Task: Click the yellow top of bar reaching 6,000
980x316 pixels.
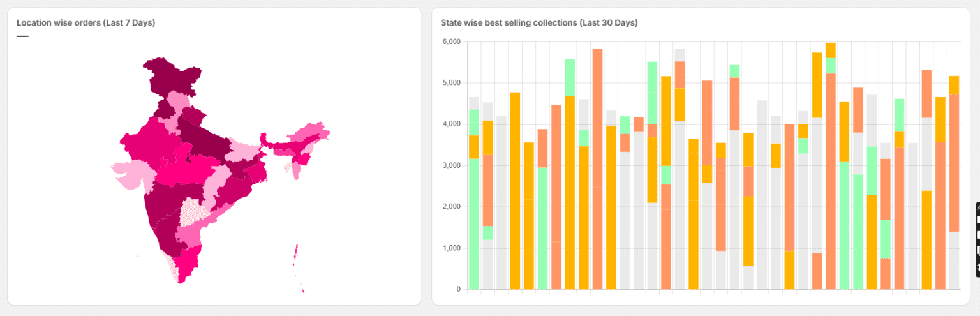Action: click(831, 50)
